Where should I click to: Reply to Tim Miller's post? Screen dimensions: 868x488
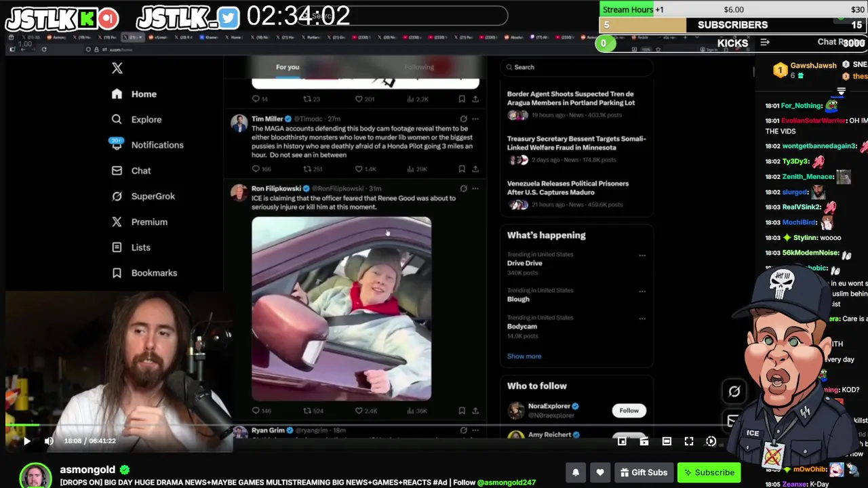pos(261,169)
